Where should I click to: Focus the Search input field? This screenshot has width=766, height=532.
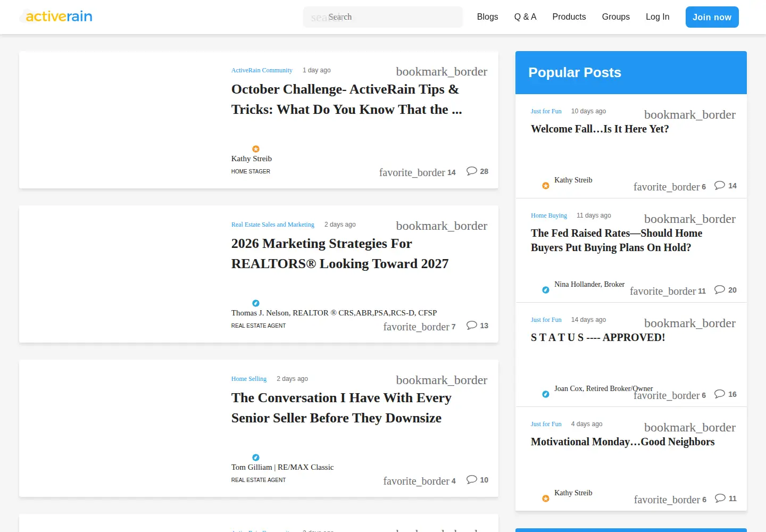(x=383, y=17)
